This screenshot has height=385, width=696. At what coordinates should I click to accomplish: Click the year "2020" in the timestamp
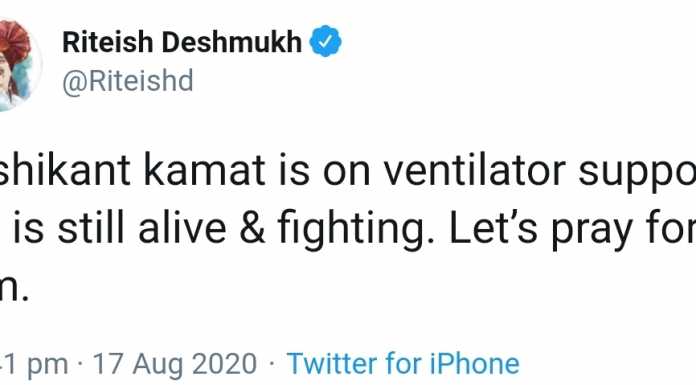click(225, 364)
